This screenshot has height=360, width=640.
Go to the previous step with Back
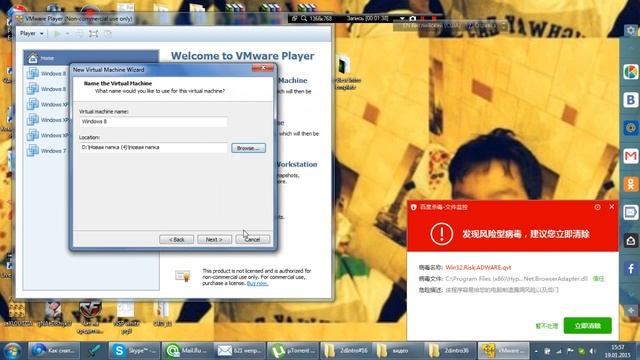pyautogui.click(x=176, y=239)
